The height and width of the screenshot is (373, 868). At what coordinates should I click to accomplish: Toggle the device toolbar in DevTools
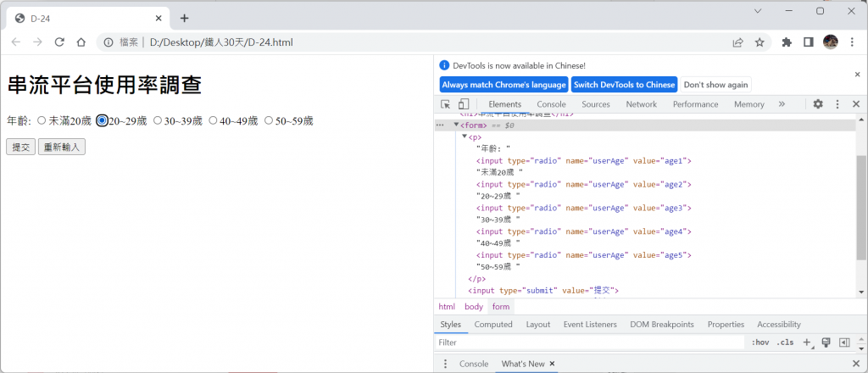pos(464,104)
